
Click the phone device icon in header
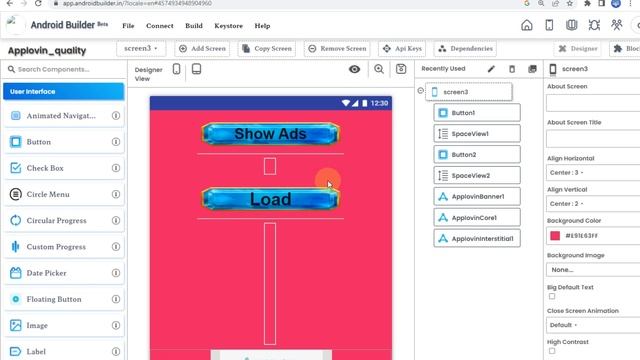coord(549,25)
